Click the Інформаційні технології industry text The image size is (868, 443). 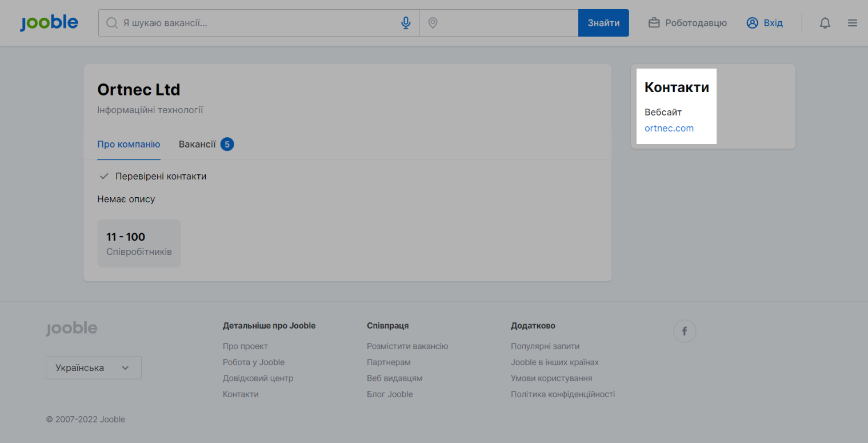point(150,110)
